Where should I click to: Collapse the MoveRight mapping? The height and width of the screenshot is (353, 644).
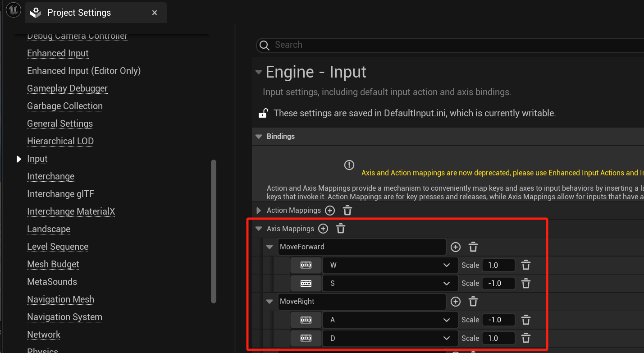269,302
